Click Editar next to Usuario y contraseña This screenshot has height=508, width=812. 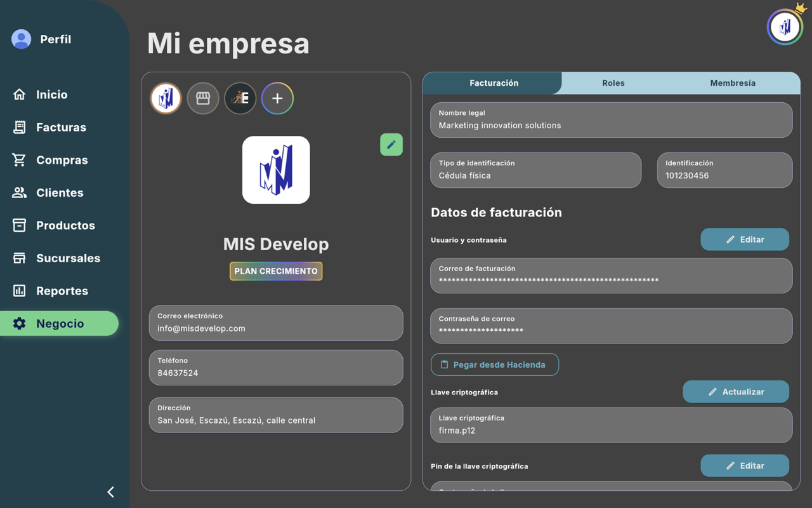click(x=745, y=239)
